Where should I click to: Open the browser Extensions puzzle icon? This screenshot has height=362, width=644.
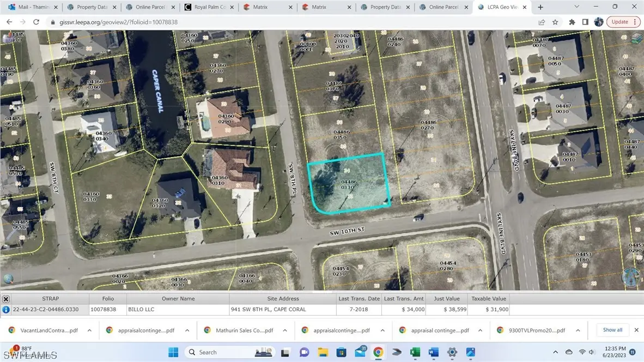[x=572, y=22]
